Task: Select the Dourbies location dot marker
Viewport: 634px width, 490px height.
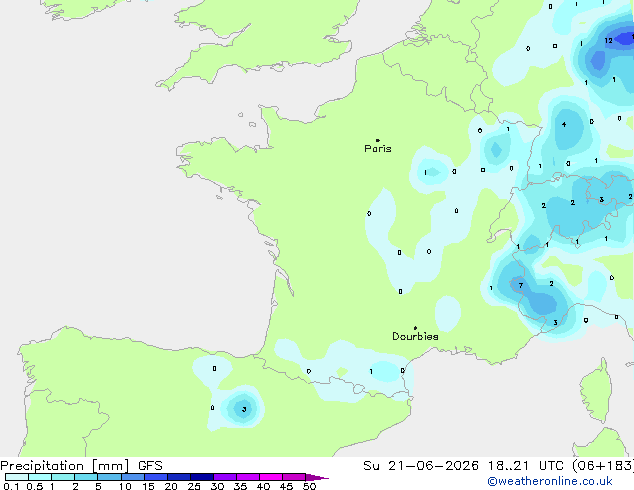Action: pos(415,328)
